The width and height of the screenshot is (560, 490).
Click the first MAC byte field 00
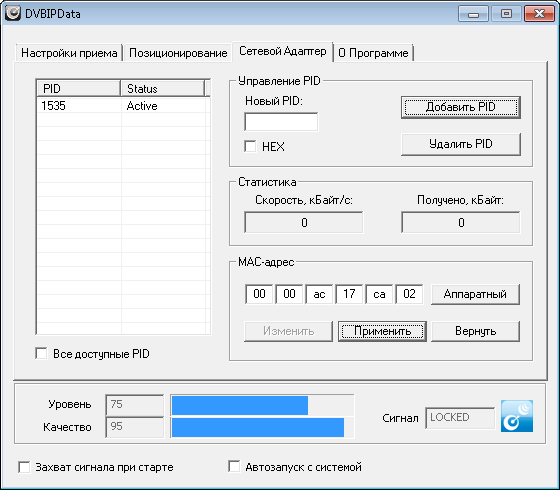coord(259,294)
